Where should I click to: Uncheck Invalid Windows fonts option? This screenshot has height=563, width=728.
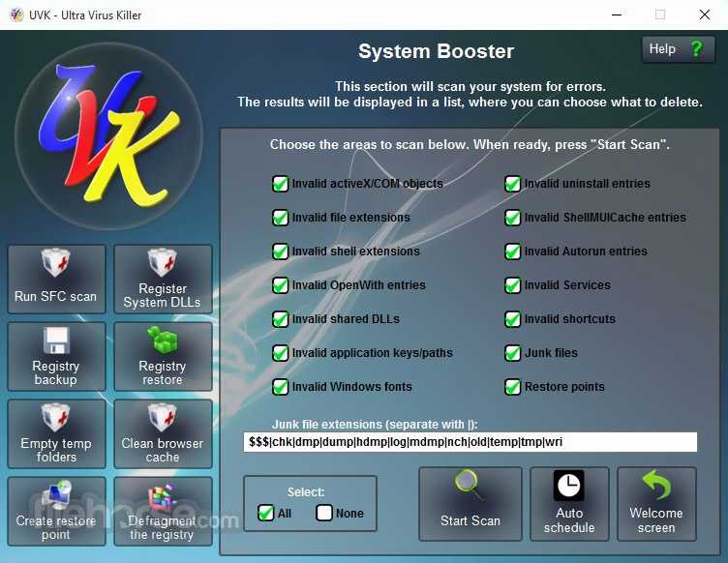click(x=280, y=387)
